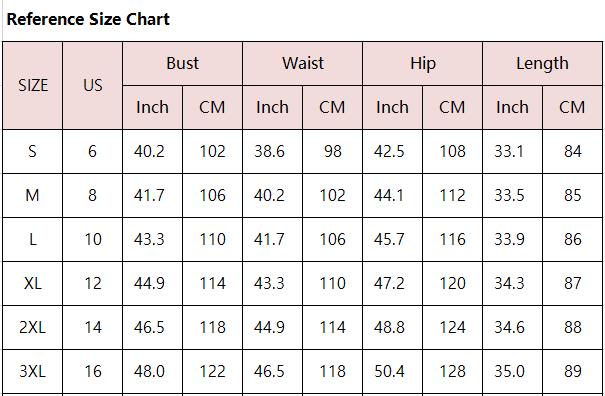The height and width of the screenshot is (396, 605).
Task: Select the 2XL size row label
Action: (32, 327)
